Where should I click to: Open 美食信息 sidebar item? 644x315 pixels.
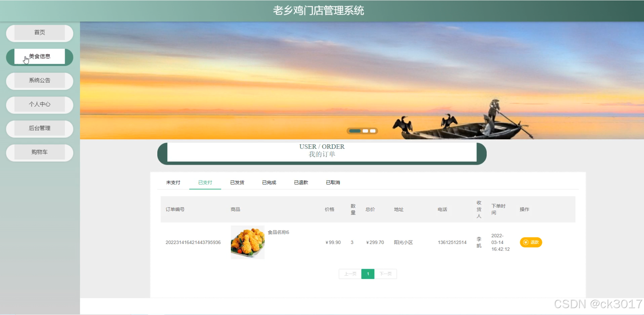pyautogui.click(x=39, y=57)
